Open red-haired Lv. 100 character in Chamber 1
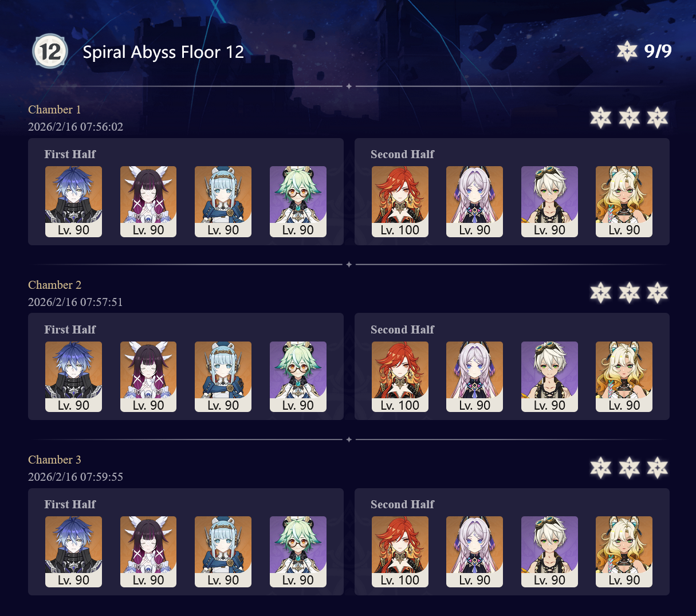696x616 pixels. point(400,202)
